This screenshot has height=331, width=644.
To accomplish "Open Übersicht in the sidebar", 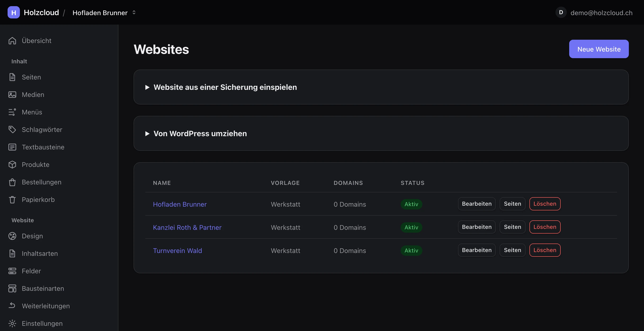I will point(59,40).
